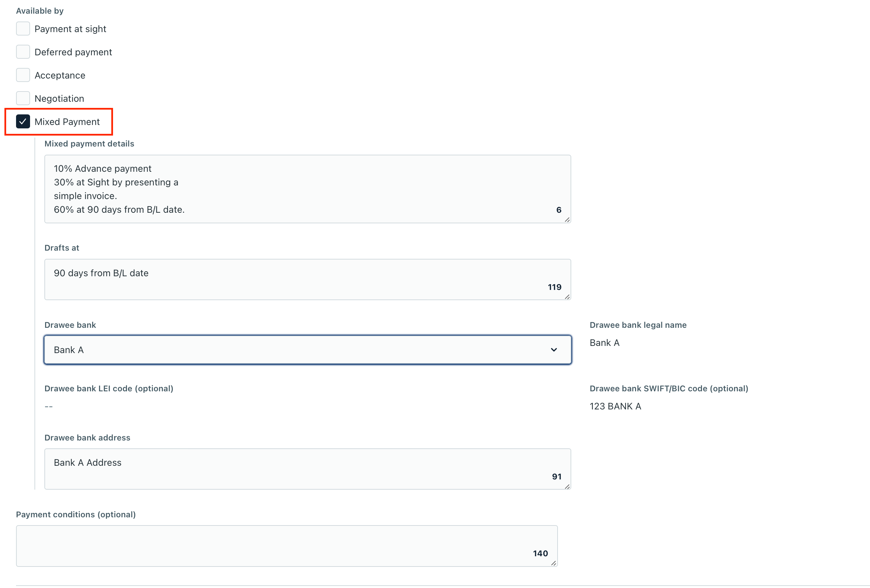This screenshot has height=588, width=870.
Task: Click the 'Drafts at' label
Action: (x=62, y=248)
